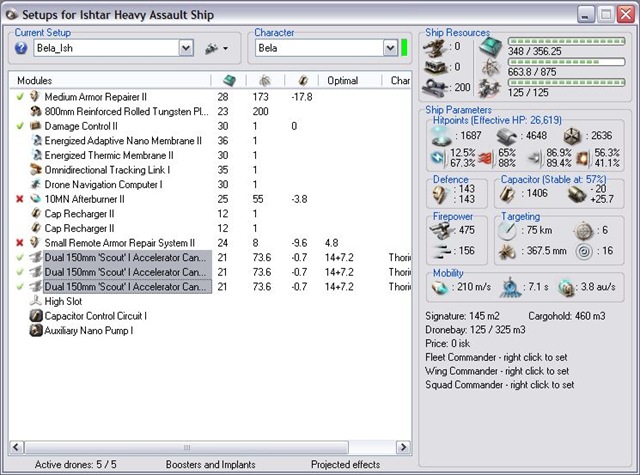Click the CPU chip icon in Ship Resources
640x475 pixels.
click(x=490, y=46)
